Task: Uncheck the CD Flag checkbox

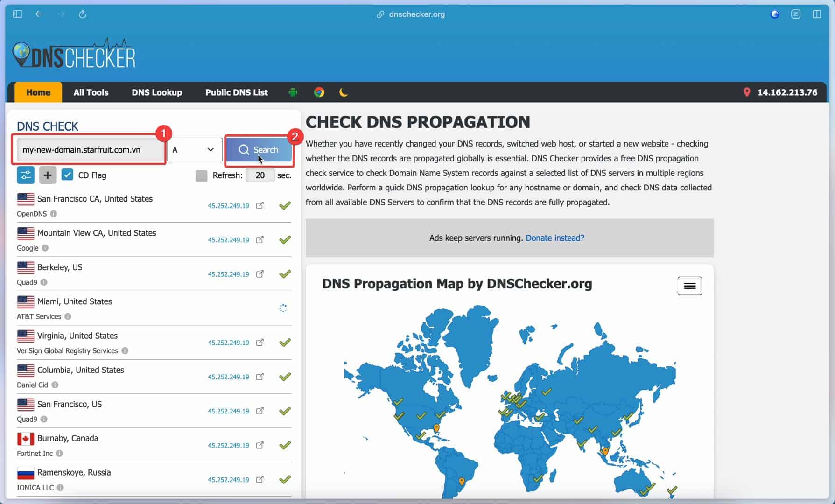Action: tap(67, 175)
